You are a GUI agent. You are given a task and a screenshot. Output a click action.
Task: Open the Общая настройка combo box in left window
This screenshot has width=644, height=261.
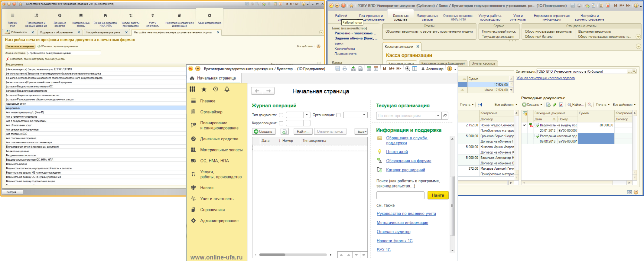64,53
